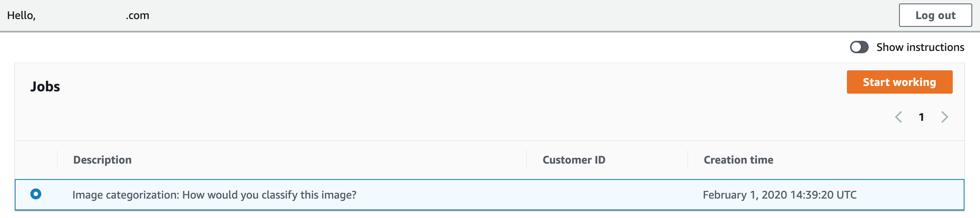Select page number 1 in pagination
Screen dimensions: 980x218
click(x=921, y=117)
